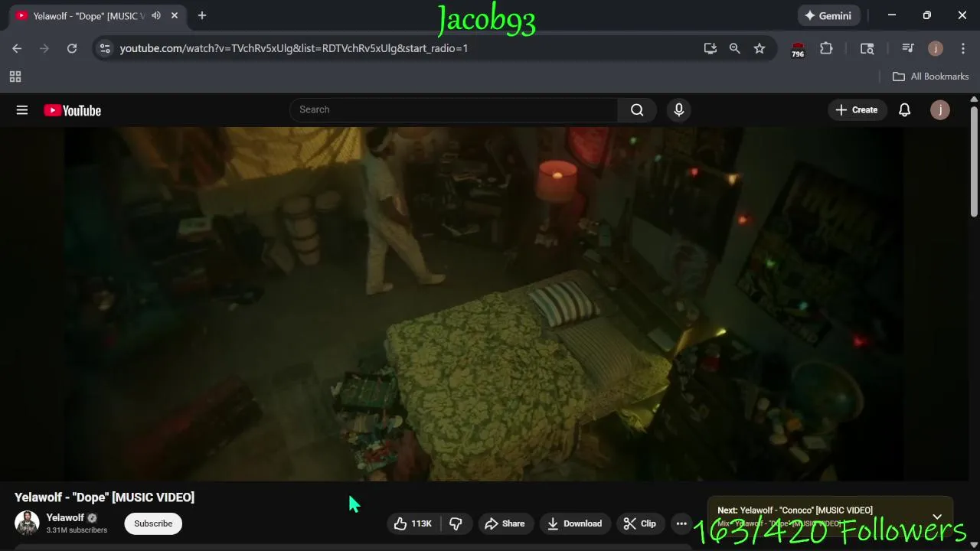
Task: Subscribe to Yelawolf channel
Action: [153, 523]
